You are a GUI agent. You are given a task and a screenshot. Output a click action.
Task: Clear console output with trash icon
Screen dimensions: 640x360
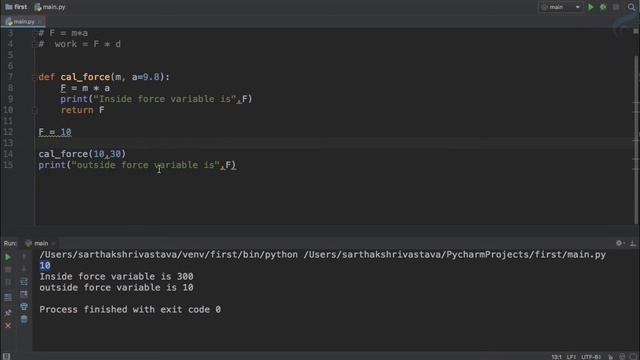(24, 319)
